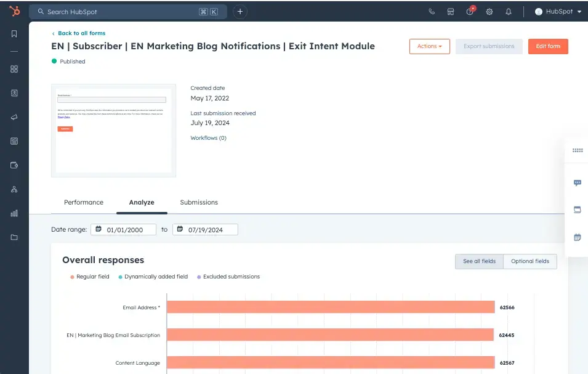Open the Bookmarks sidebar icon
The width and height of the screenshot is (588, 374).
(x=14, y=34)
